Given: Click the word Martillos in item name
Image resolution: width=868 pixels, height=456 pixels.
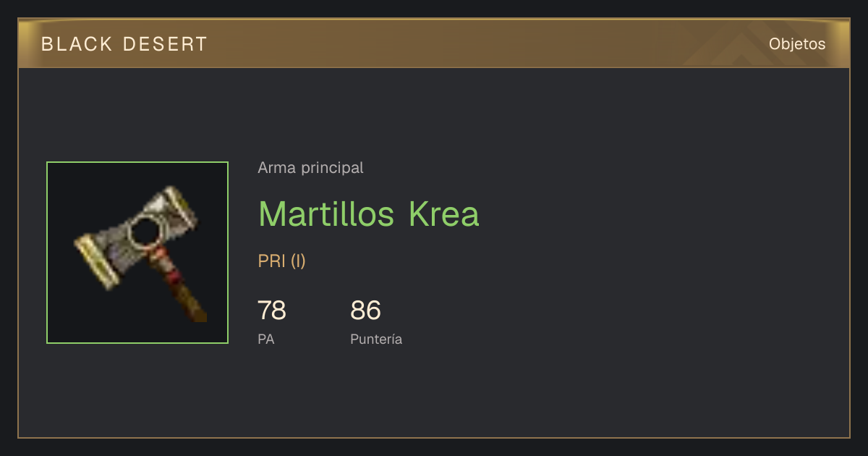Looking at the screenshot, I should click(x=326, y=214).
